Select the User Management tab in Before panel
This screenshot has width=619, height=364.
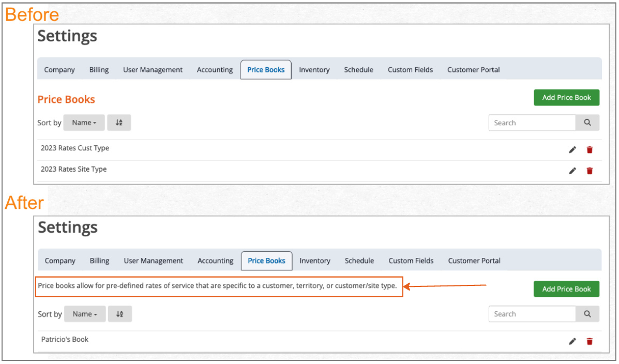[x=153, y=69]
